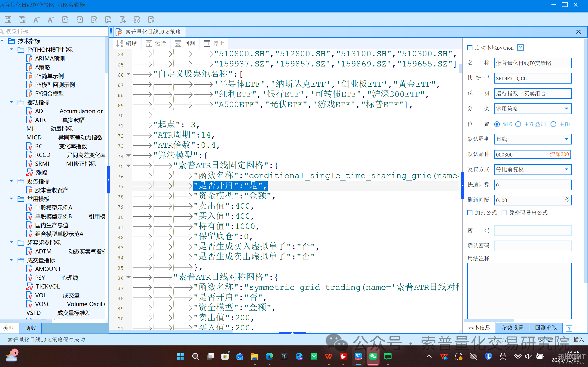Click the replace text toolbar icon
The height and width of the screenshot is (367, 588).
[x=108, y=19]
